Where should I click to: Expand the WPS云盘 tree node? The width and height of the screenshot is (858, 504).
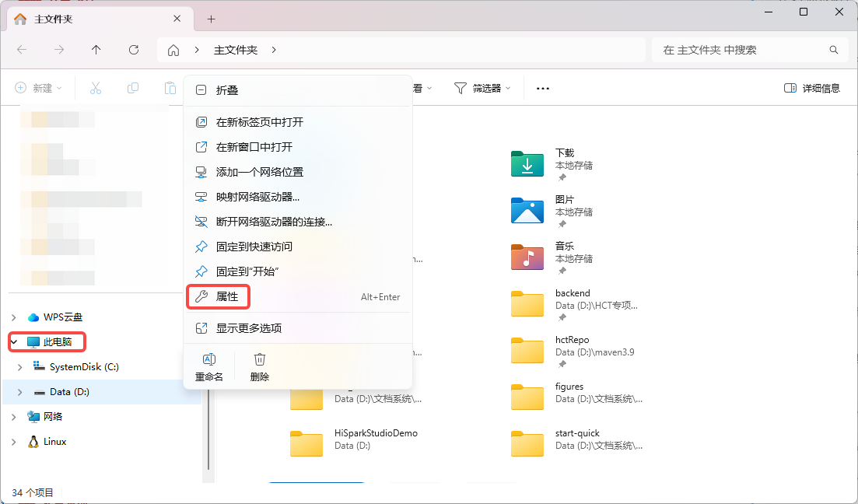pos(14,317)
